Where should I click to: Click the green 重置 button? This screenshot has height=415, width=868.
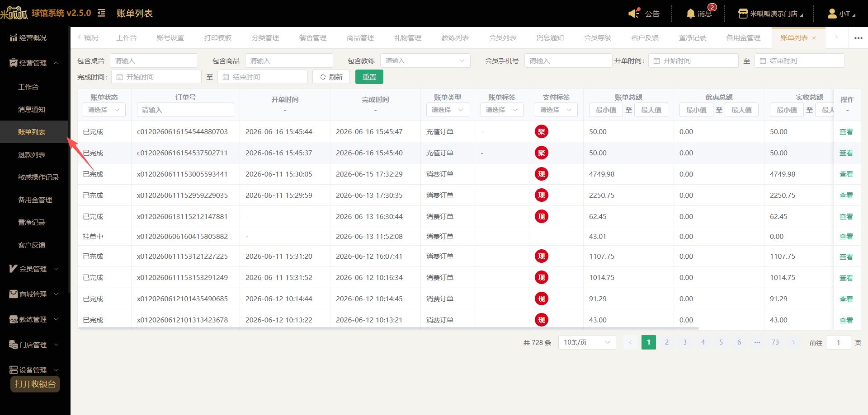coord(369,77)
